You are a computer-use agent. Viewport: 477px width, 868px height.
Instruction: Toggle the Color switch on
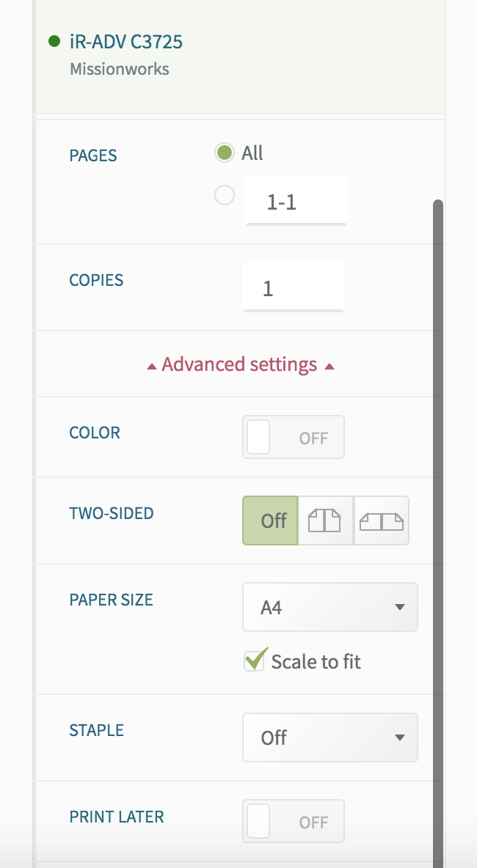(293, 438)
